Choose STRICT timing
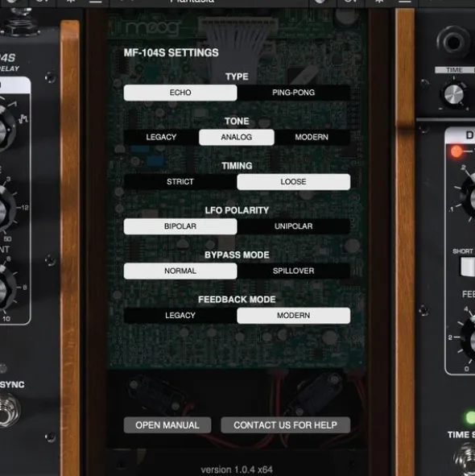The image size is (475, 476). click(x=180, y=182)
